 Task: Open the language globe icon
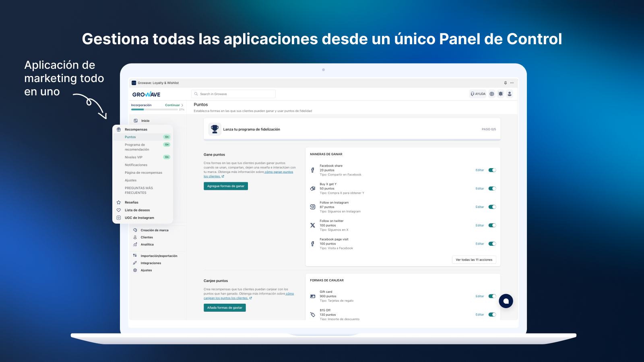[492, 94]
